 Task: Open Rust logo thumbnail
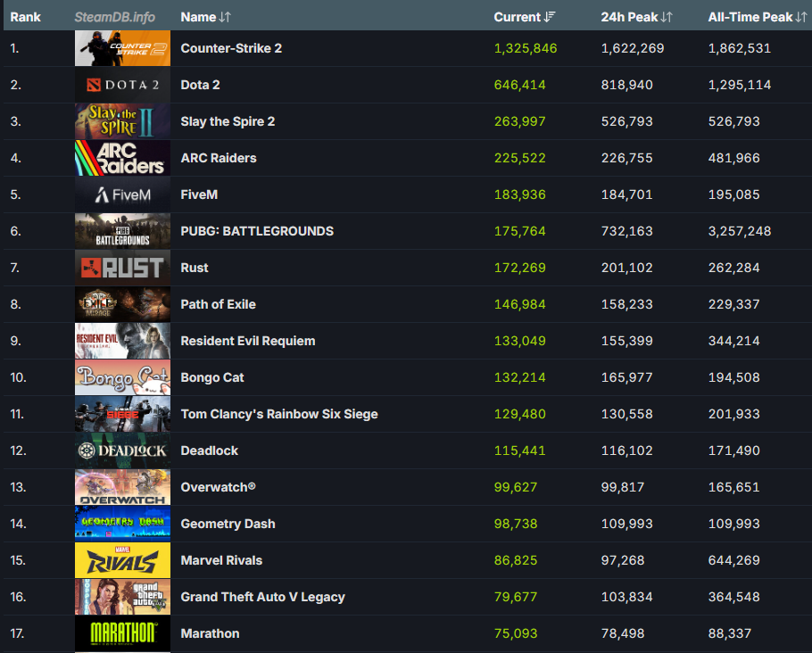pos(122,268)
